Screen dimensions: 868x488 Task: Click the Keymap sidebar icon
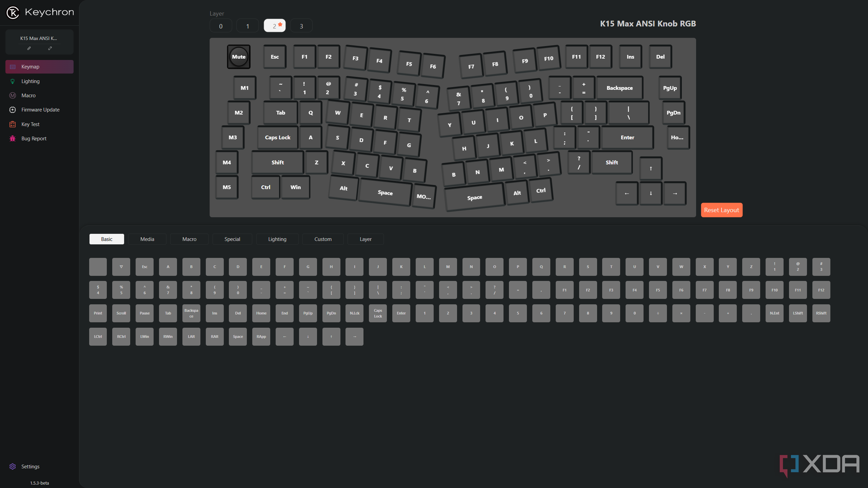13,66
